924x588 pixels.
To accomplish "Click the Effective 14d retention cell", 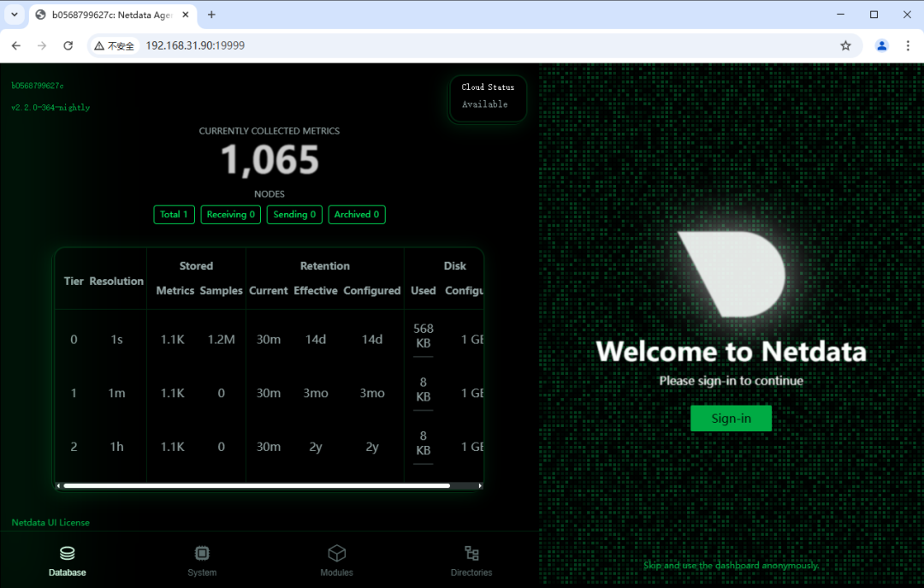I will pos(315,340).
